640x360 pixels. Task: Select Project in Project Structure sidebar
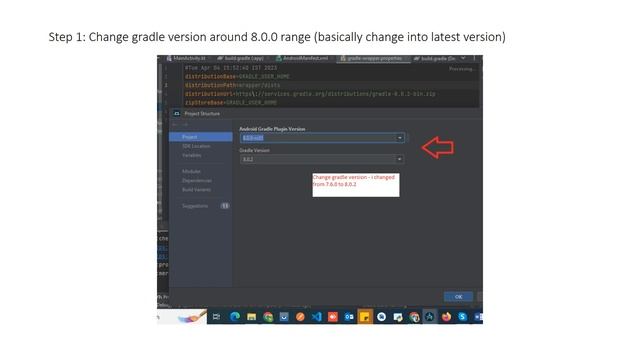point(201,137)
